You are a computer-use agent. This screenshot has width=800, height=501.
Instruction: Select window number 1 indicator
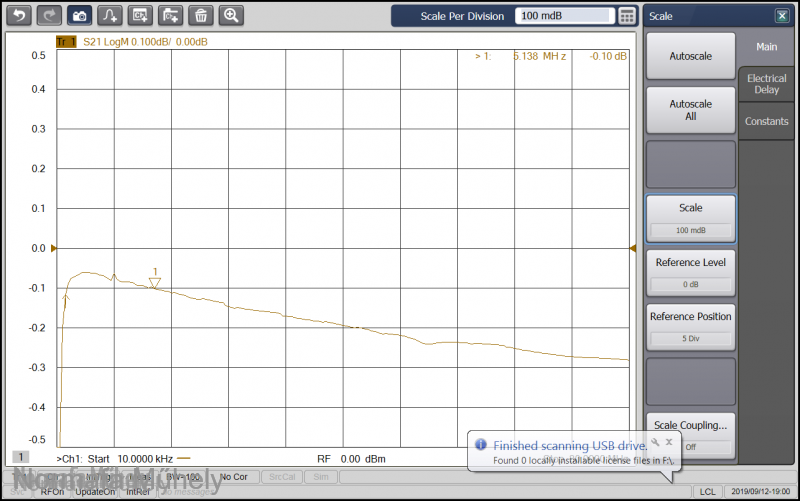click(21, 456)
